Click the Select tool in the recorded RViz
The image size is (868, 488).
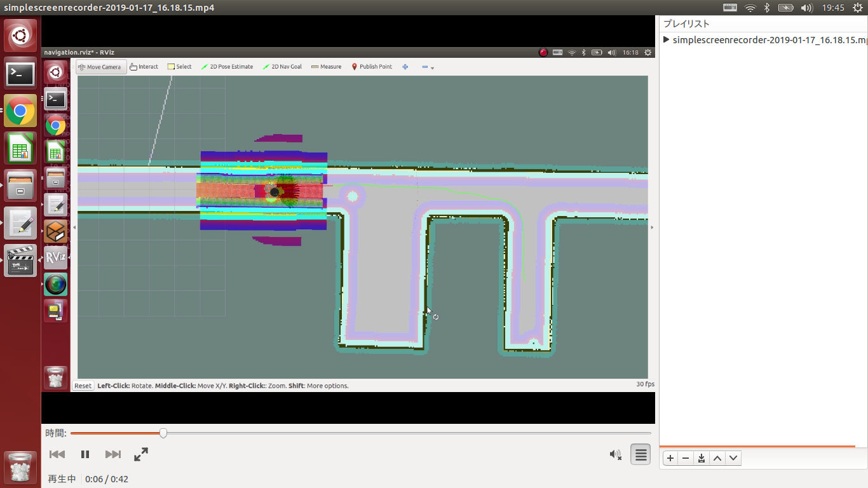coord(180,67)
